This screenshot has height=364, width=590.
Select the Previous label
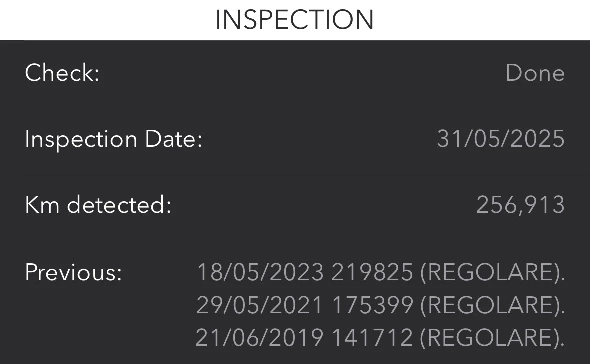click(73, 272)
